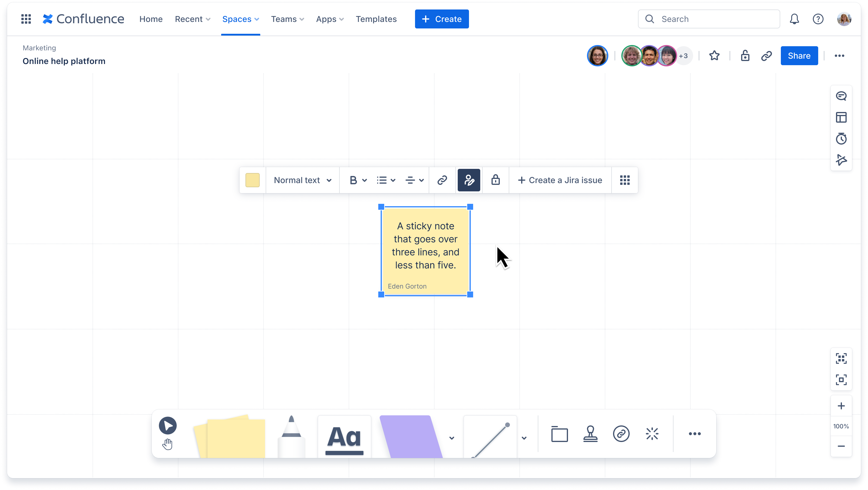
Task: Copy link with the header link icon
Action: point(766,56)
